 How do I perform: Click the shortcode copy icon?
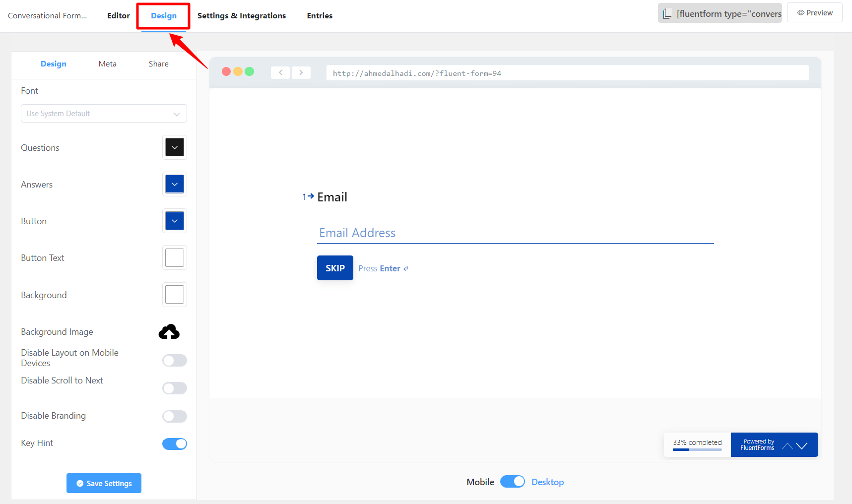point(667,13)
